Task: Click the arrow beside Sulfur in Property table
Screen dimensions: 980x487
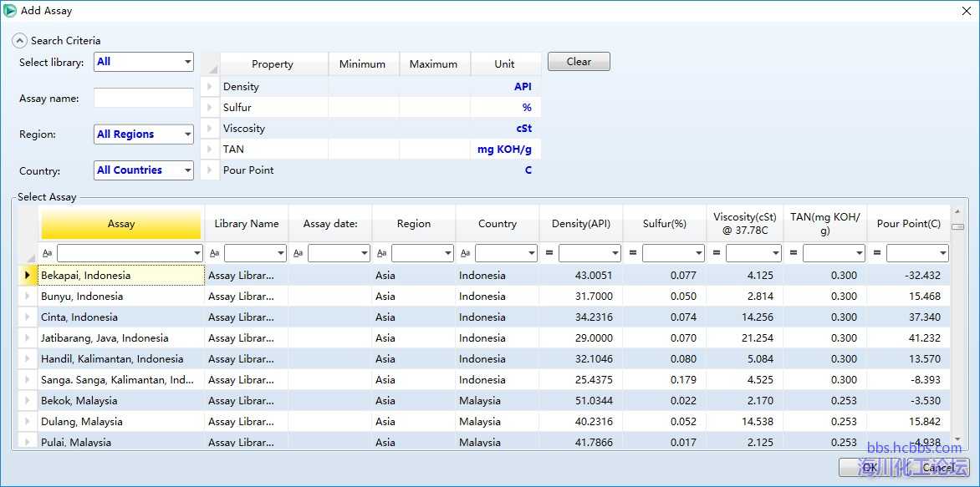Action: tap(210, 108)
